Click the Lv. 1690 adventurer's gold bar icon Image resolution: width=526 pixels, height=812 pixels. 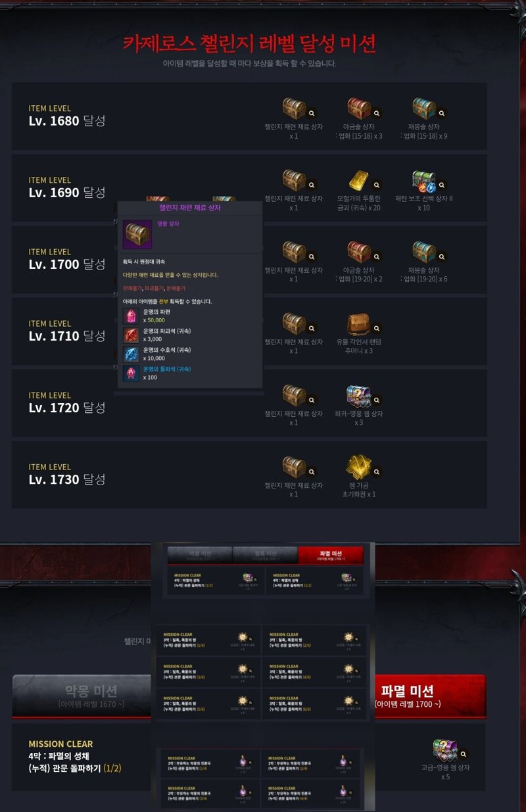359,180
